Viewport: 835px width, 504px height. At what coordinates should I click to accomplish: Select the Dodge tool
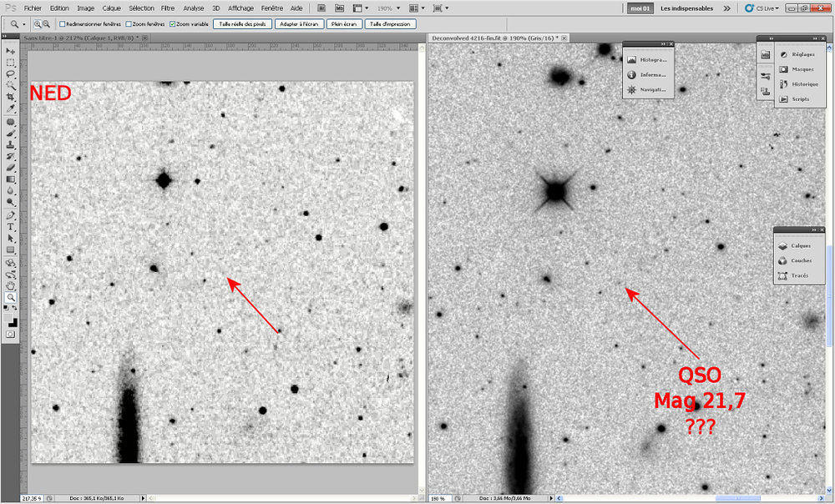11,203
